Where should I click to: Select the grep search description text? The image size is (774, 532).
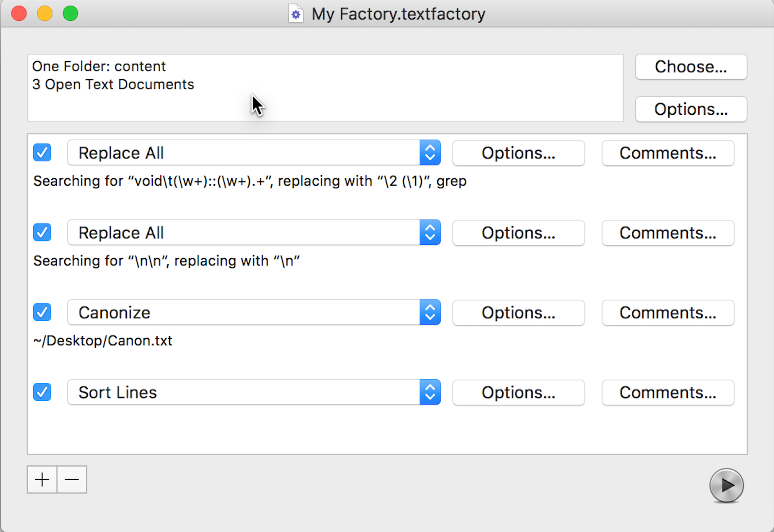249,181
